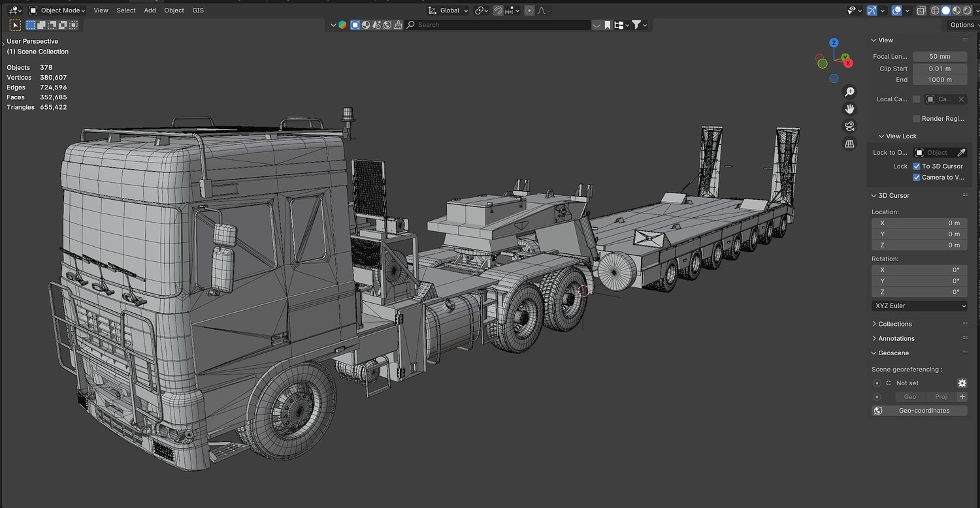The image size is (980, 508).
Task: Open the Global transform orientation dropdown
Action: pos(448,10)
